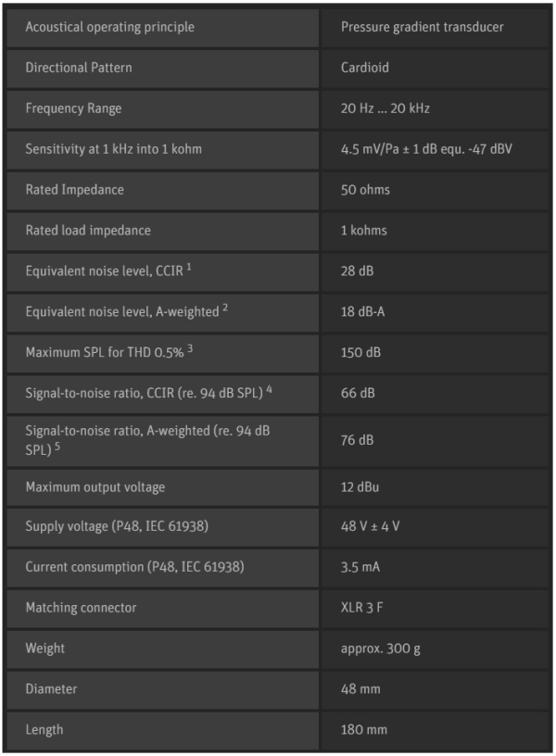Click the 1 kohms load impedance value
This screenshot has width=556, height=756.
(x=364, y=231)
